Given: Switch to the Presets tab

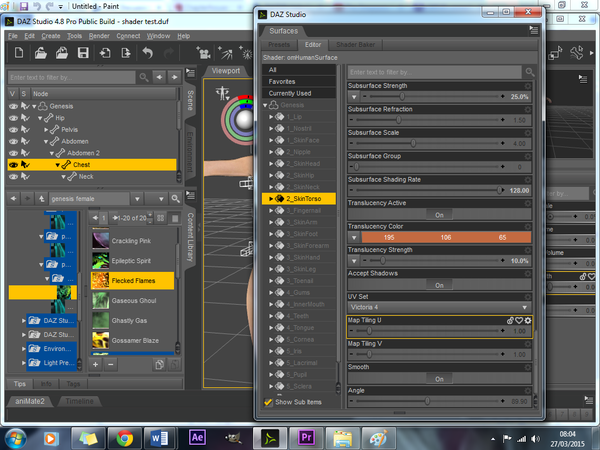Looking at the screenshot, I should coord(279,45).
